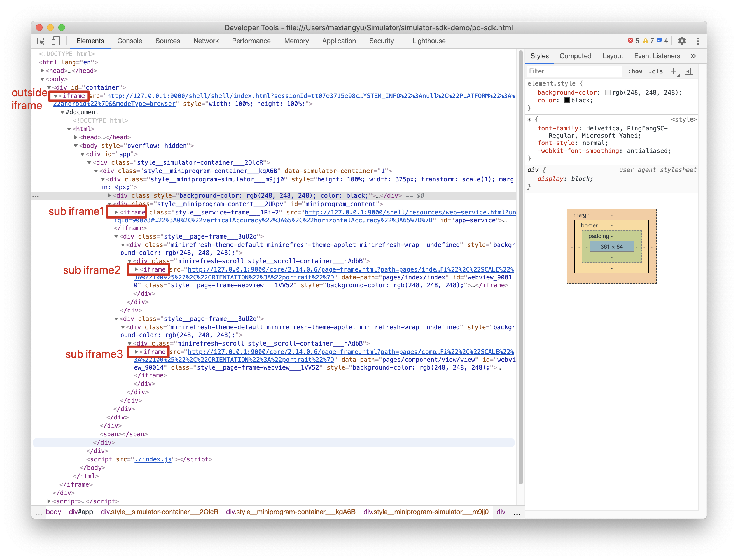
Task: Collapse the #document node
Action: tap(62, 113)
